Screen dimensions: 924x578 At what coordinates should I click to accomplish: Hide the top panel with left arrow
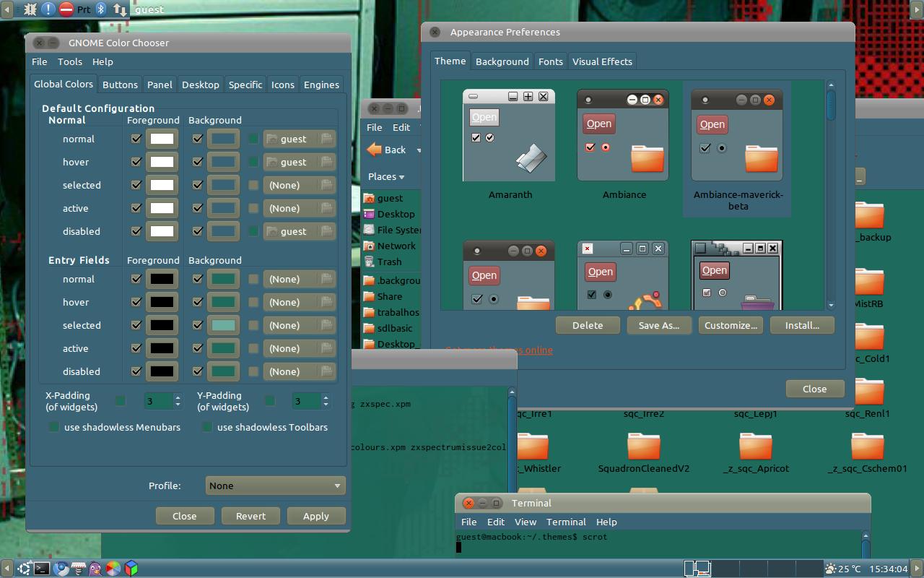click(x=6, y=9)
